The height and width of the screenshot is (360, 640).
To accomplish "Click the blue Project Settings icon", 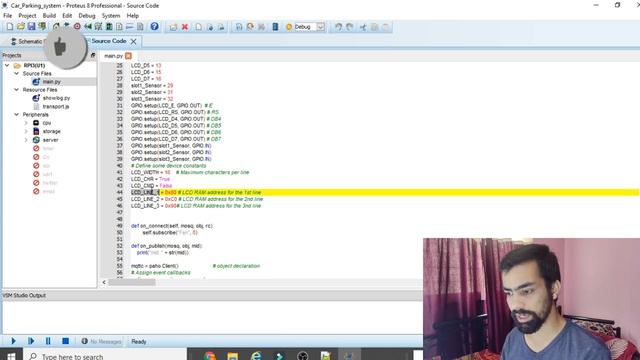I will [x=276, y=27].
